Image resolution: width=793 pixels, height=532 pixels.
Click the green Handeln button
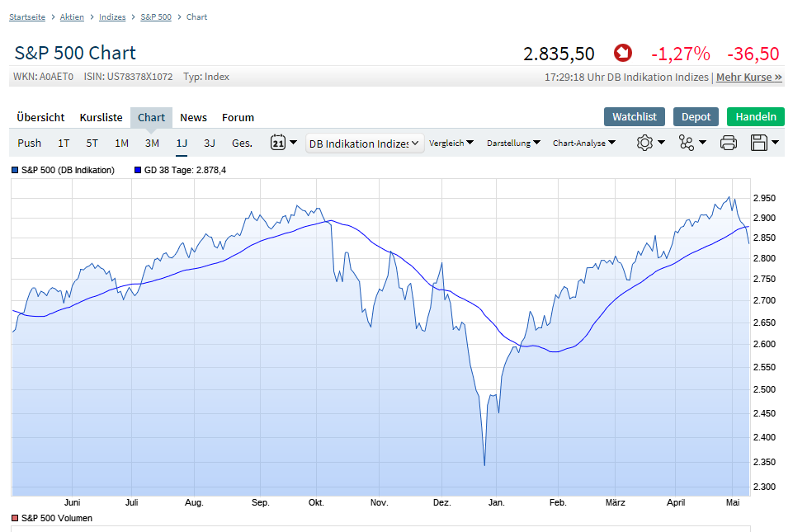(756, 117)
